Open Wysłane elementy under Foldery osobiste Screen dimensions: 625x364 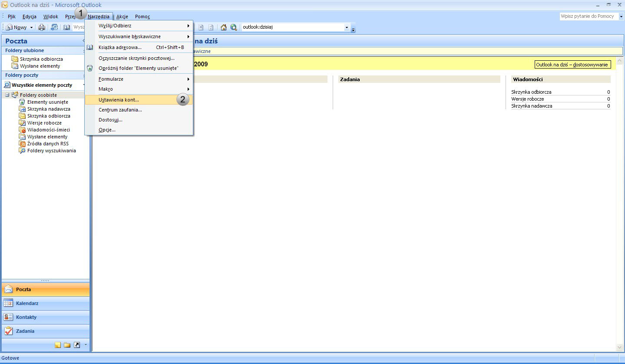click(47, 137)
